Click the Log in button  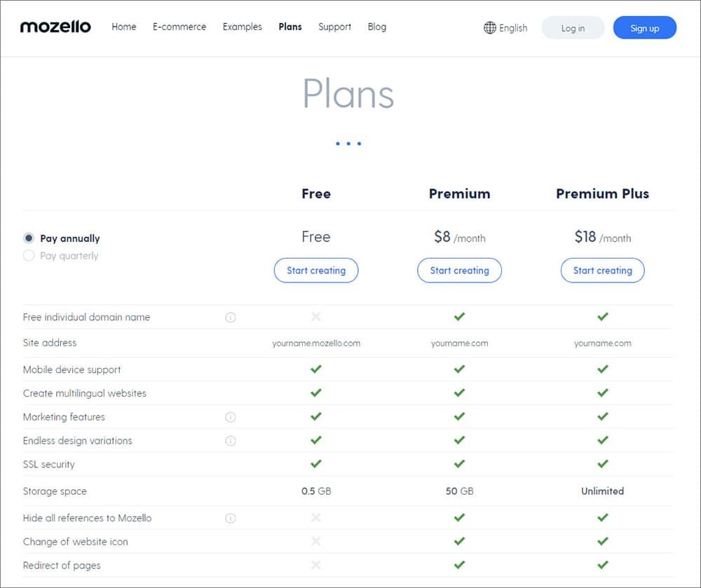coord(573,28)
